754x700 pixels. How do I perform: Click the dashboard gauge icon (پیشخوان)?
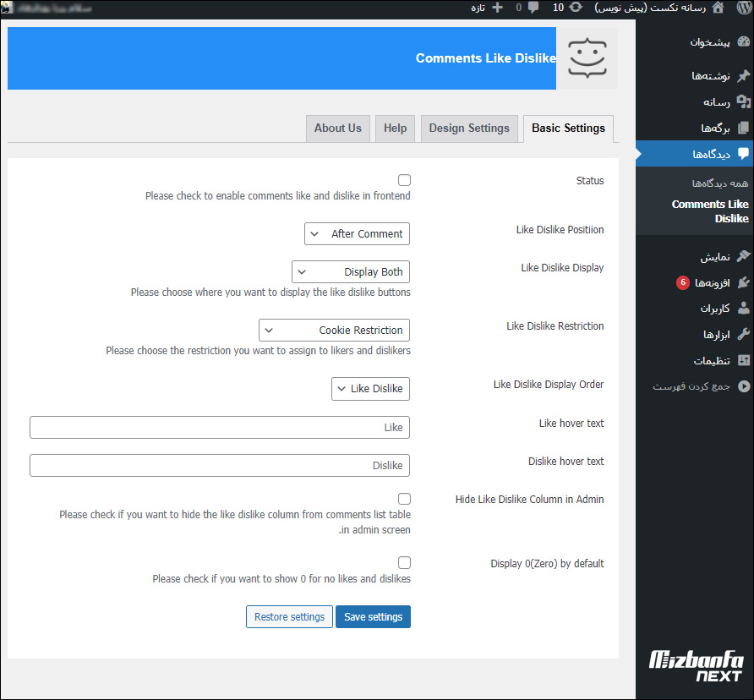click(x=743, y=42)
